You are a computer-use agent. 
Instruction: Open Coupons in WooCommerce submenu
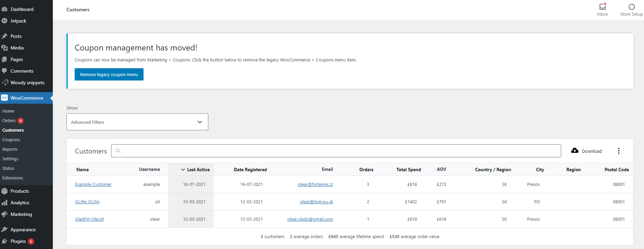point(11,140)
